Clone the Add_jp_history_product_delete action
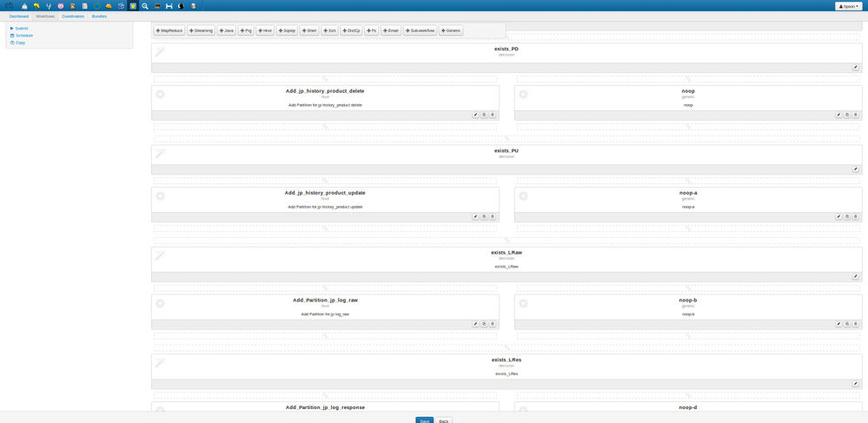 (484, 116)
